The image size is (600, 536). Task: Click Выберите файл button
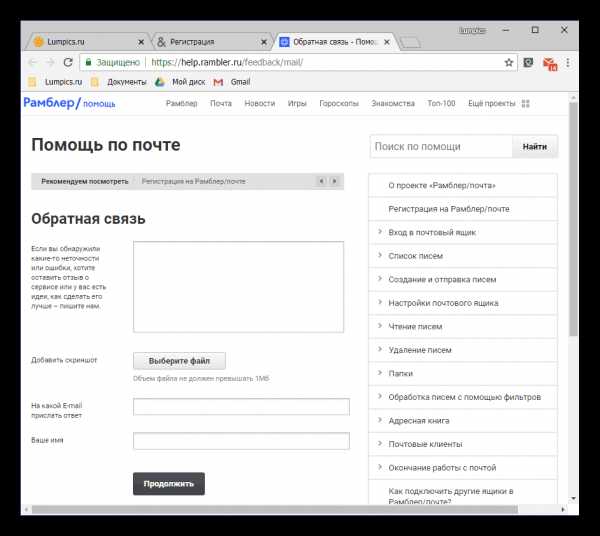point(179,361)
